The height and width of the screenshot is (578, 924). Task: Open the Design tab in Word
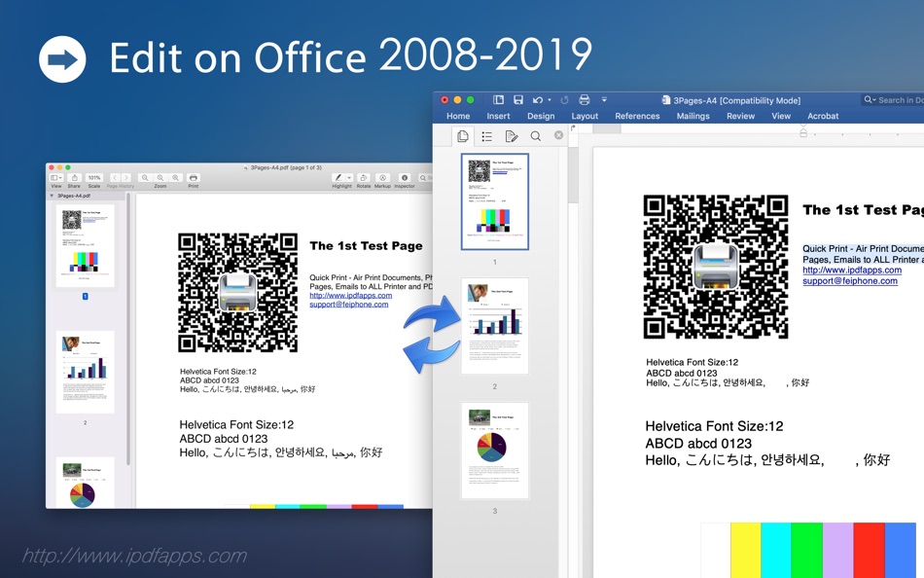click(x=541, y=116)
